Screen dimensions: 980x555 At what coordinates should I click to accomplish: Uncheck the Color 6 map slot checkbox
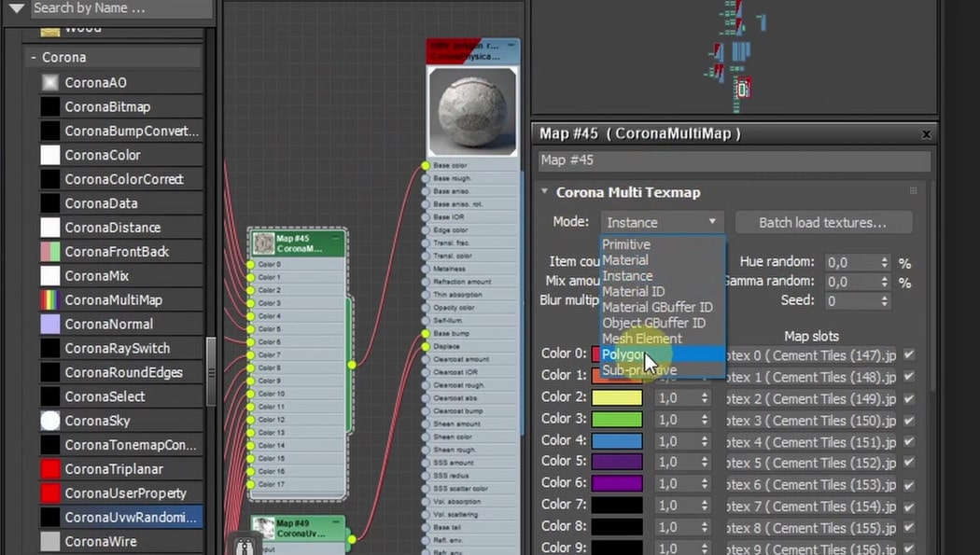pyautogui.click(x=909, y=484)
